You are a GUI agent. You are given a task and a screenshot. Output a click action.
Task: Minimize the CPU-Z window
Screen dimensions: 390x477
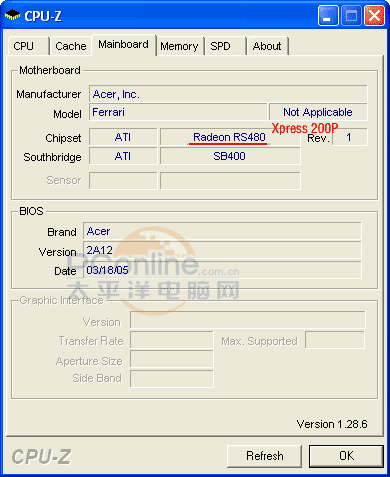click(328, 16)
